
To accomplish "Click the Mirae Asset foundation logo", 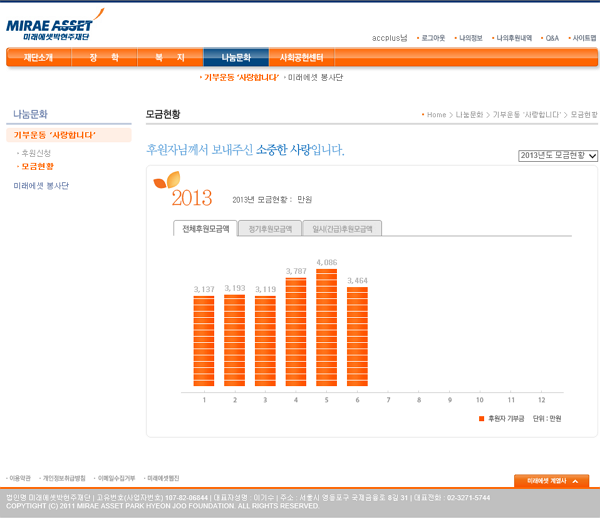I will click(49, 27).
